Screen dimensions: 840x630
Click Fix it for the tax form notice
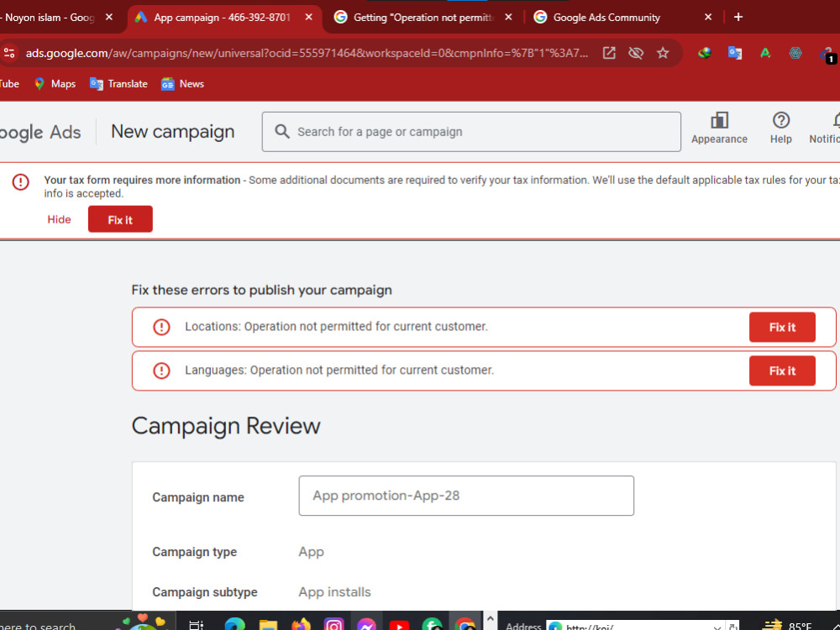120,219
